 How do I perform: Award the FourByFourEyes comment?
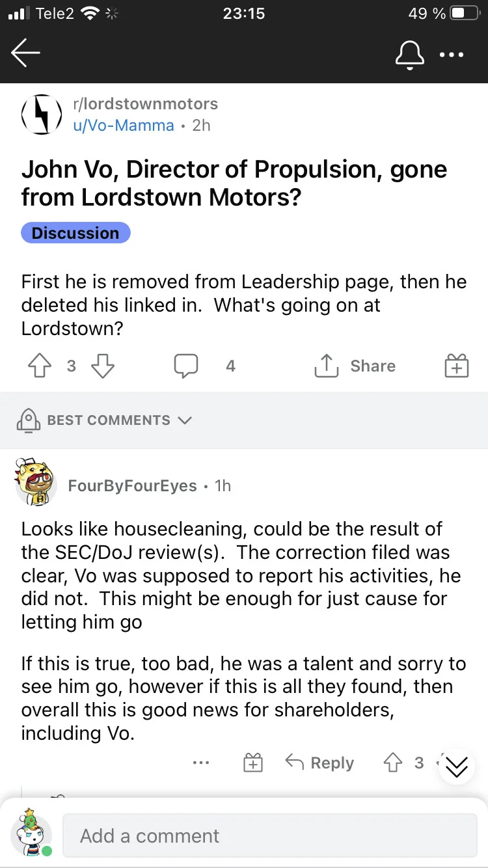coord(252,763)
